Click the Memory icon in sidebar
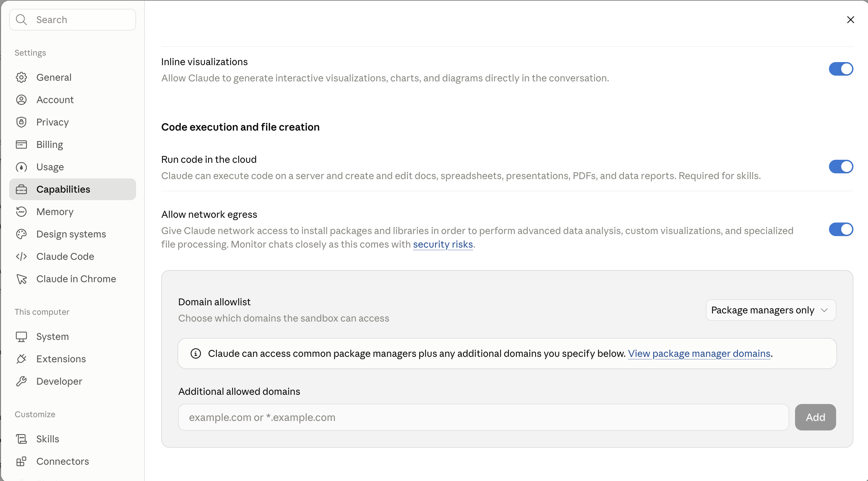Image resolution: width=868 pixels, height=481 pixels. click(21, 212)
